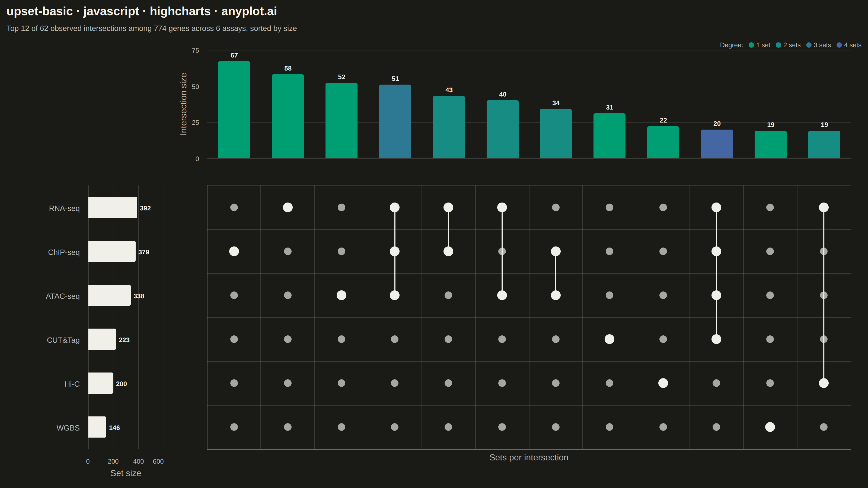The height and width of the screenshot is (488, 868).
Task: Click the Hi-C set size bar
Action: (100, 383)
